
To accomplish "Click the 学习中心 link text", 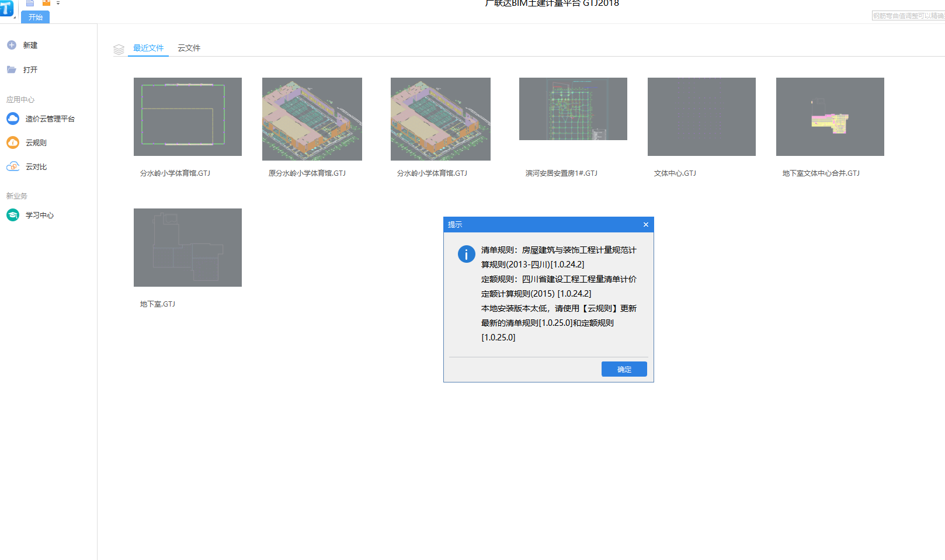I will click(x=40, y=215).
